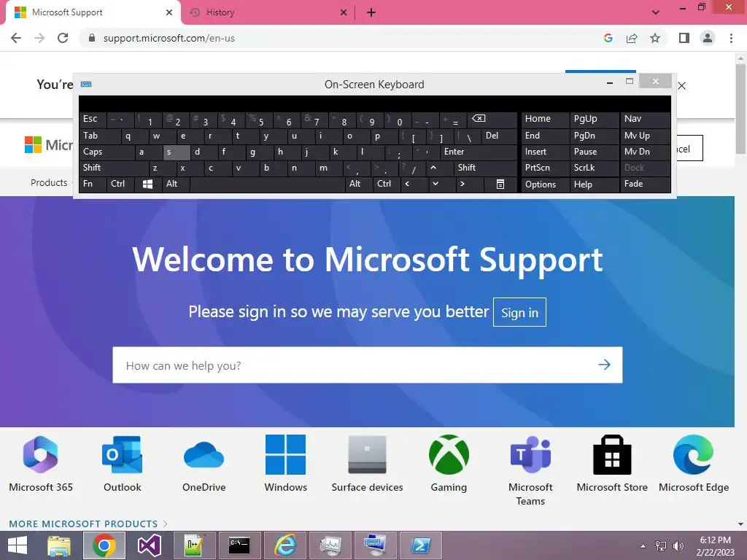Click the share page icon in address bar
The width and height of the screenshot is (747, 560).
point(632,38)
